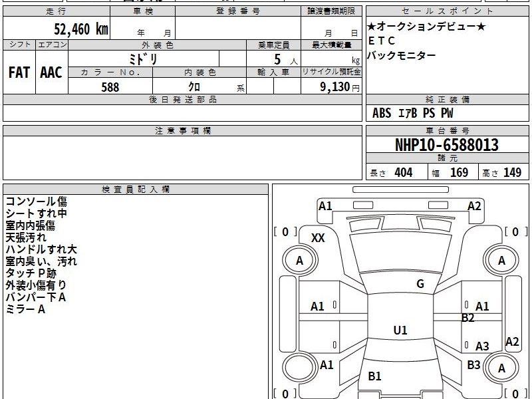This screenshot has height=399, width=532.
Task: Click the mileage value 52,460 km
Action: click(81, 29)
